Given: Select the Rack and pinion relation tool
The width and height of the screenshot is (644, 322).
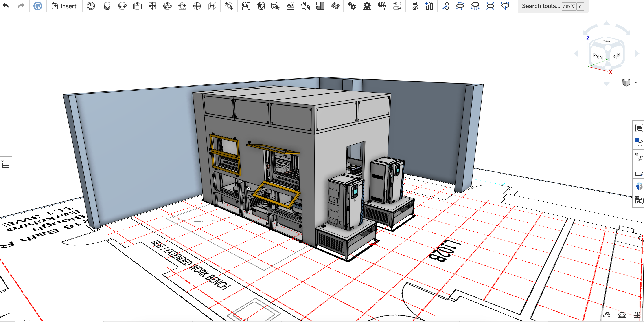Looking at the screenshot, I should point(367,6).
